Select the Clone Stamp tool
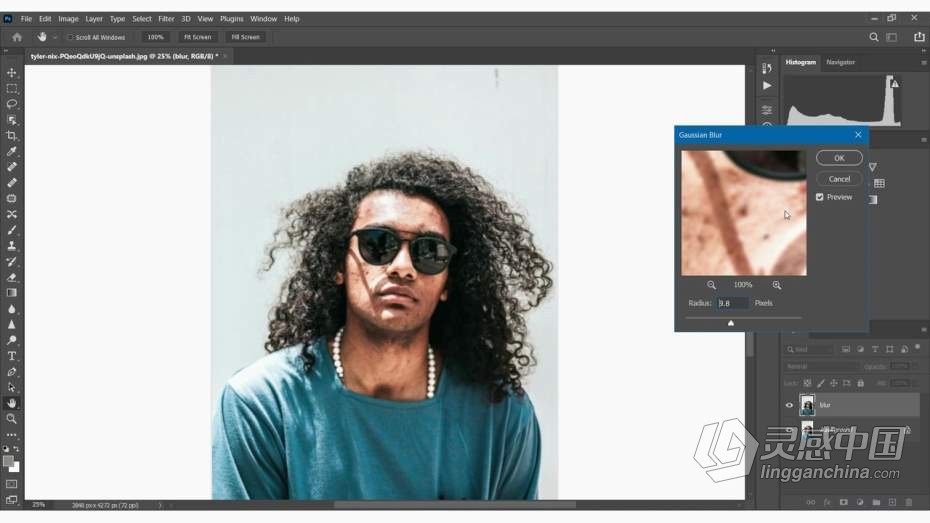Image resolution: width=930 pixels, height=523 pixels. coord(11,245)
